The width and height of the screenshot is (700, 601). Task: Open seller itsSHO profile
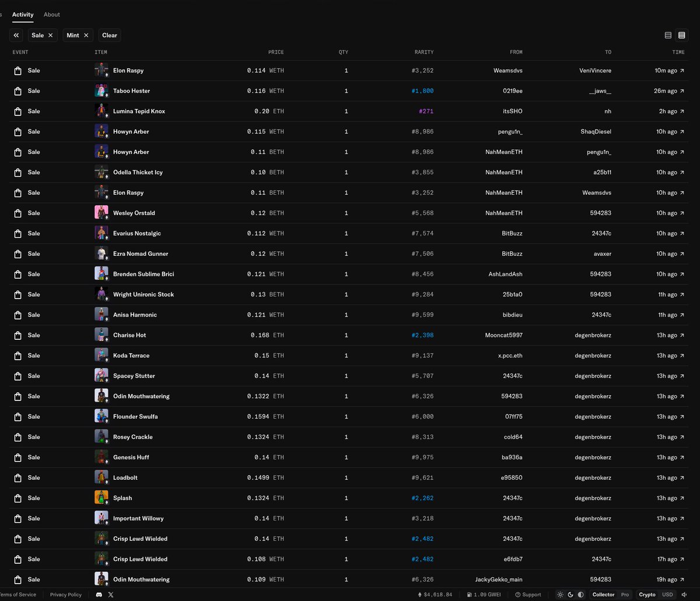(512, 111)
